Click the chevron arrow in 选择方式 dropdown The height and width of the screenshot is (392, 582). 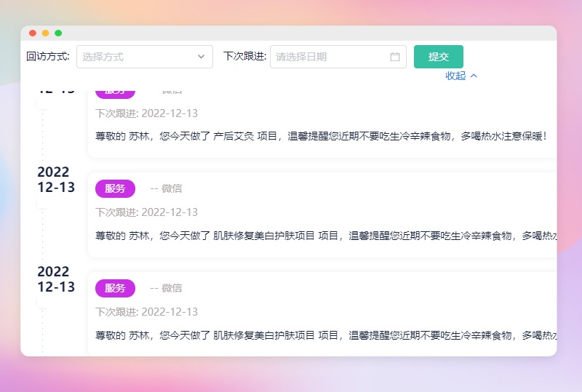pyautogui.click(x=202, y=57)
